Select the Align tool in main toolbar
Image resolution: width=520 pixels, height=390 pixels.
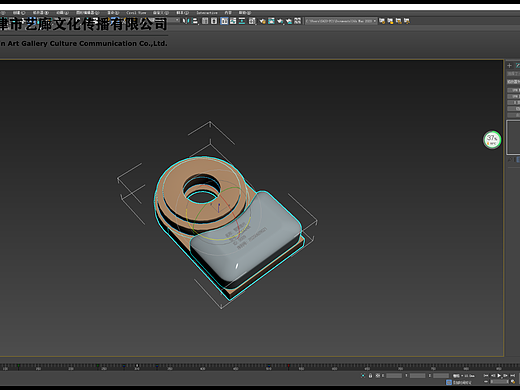click(195, 21)
